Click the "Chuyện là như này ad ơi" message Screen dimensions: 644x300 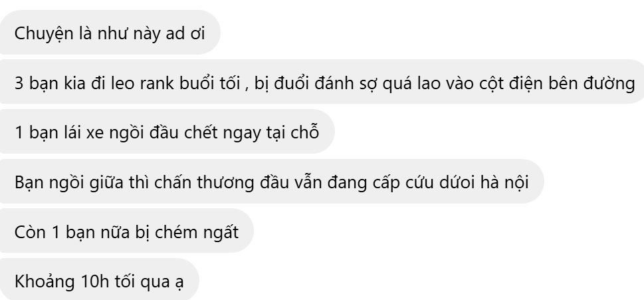[x=109, y=33]
